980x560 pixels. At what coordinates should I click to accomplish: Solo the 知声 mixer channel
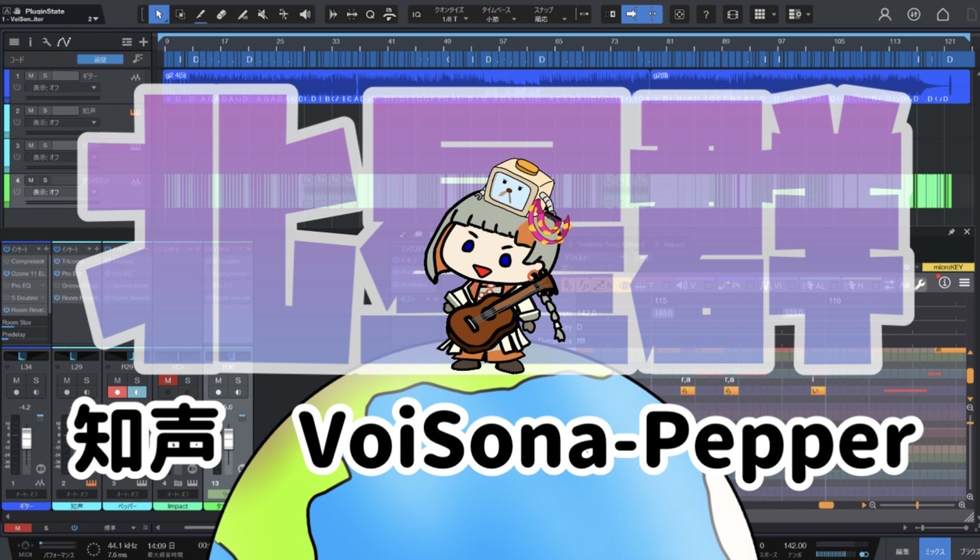click(86, 380)
